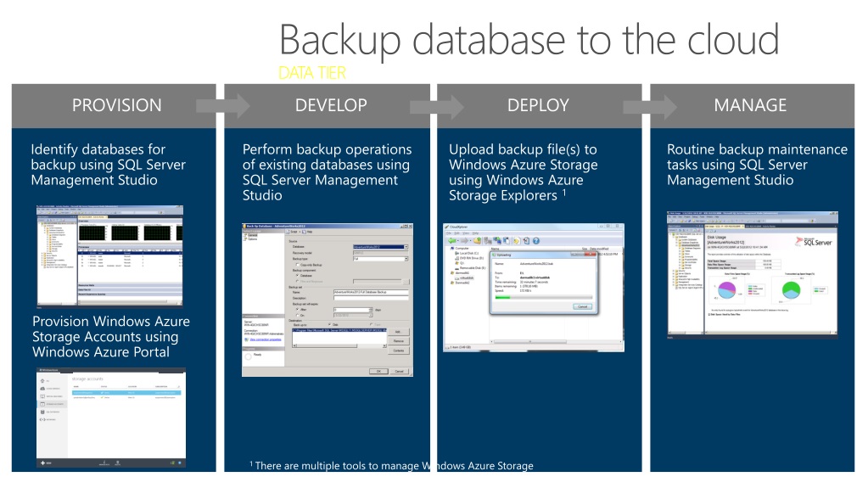This screenshot has height=488, width=868.
Task: Click the Manage Keys icon in Azure Portal
Action: [x=104, y=463]
